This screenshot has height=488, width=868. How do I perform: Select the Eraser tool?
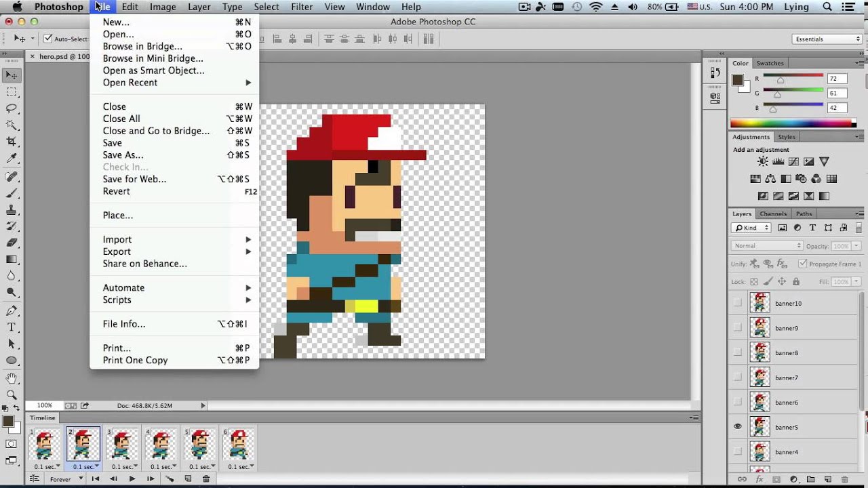pos(12,243)
